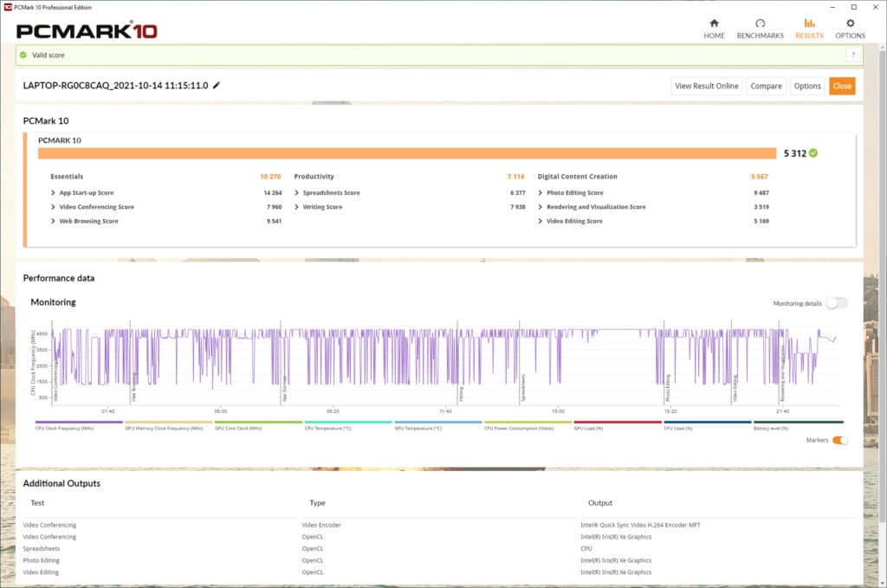
Task: Expand the Rendering and Visualization Score row
Action: click(x=541, y=207)
